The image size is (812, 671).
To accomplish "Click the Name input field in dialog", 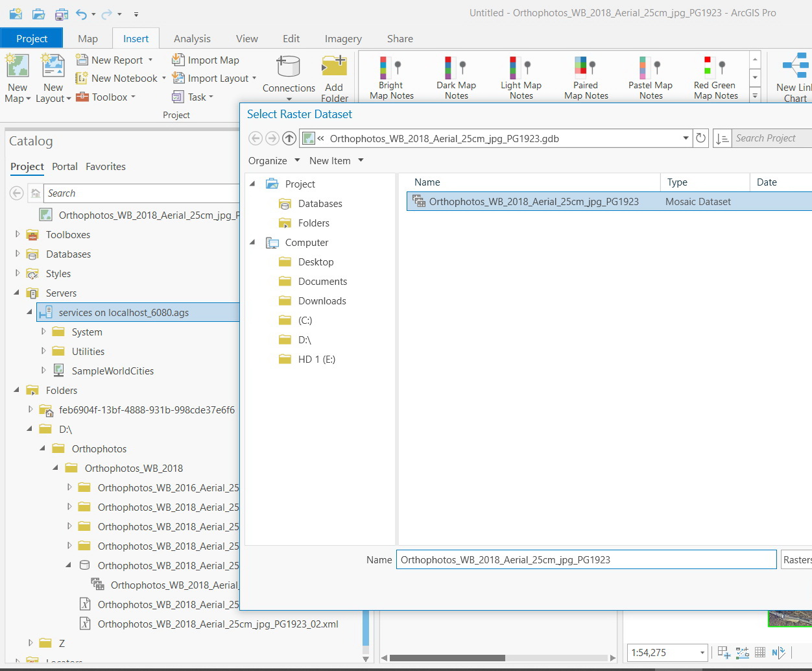I will 586,559.
